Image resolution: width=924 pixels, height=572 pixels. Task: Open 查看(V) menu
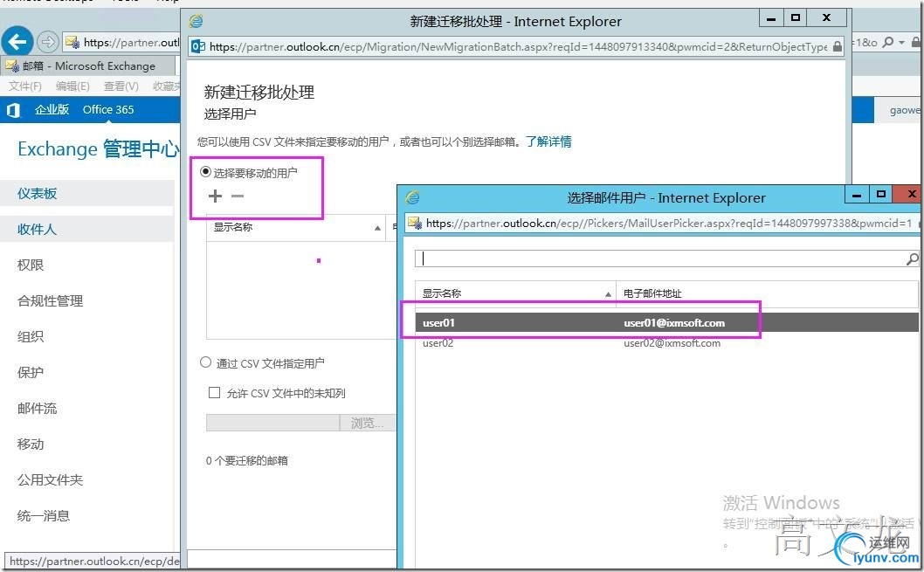tap(121, 86)
